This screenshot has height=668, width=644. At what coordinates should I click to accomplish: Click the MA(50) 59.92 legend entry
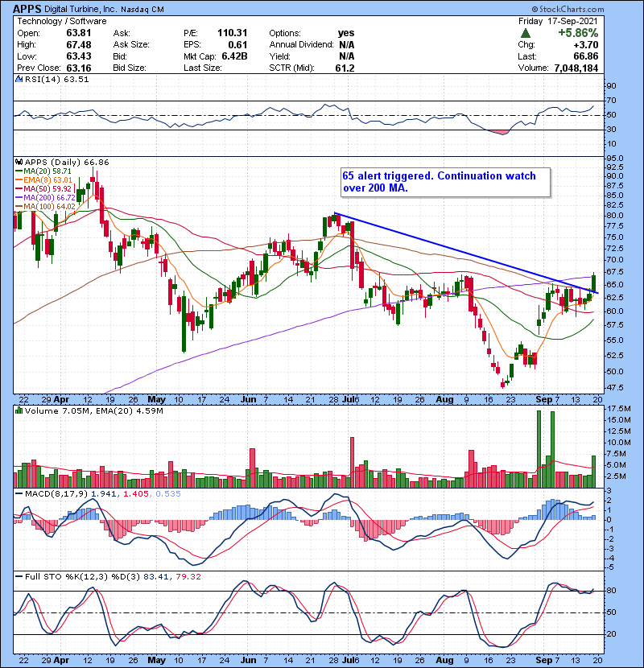tap(43, 188)
